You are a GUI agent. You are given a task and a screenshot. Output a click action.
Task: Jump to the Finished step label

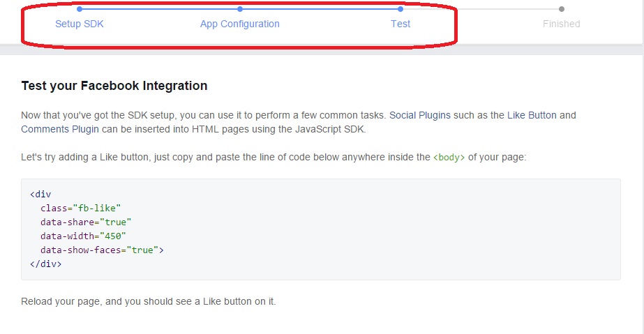tap(562, 24)
